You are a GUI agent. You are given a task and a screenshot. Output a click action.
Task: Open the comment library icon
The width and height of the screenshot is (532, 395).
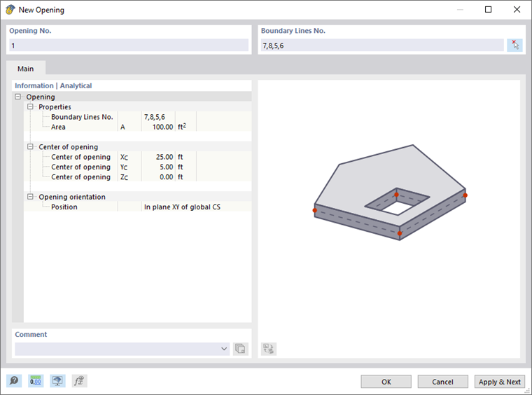click(x=240, y=349)
